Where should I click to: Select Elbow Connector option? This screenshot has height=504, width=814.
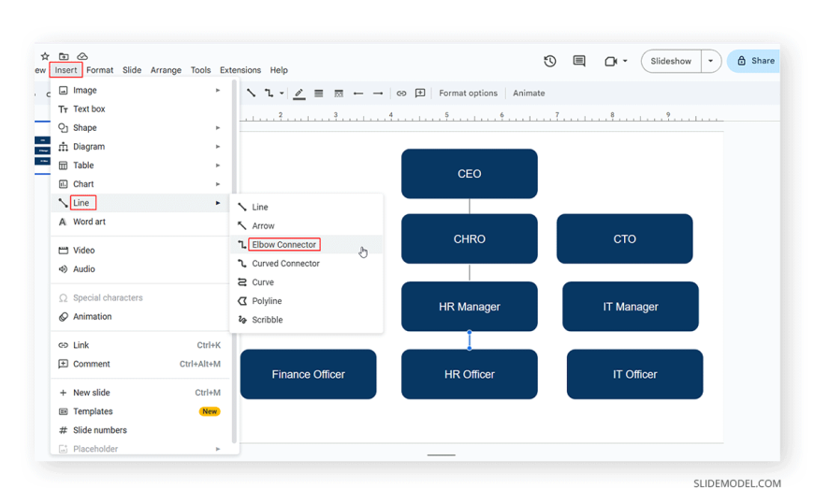click(x=306, y=244)
